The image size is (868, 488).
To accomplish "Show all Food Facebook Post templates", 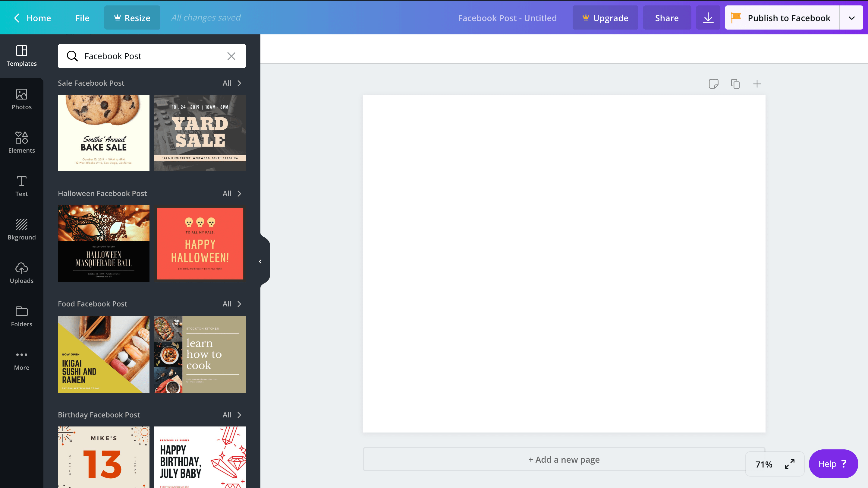I will tap(231, 304).
